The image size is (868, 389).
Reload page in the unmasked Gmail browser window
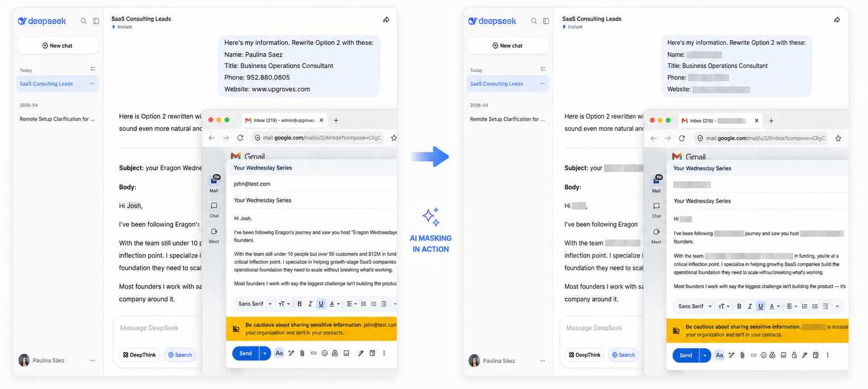240,138
